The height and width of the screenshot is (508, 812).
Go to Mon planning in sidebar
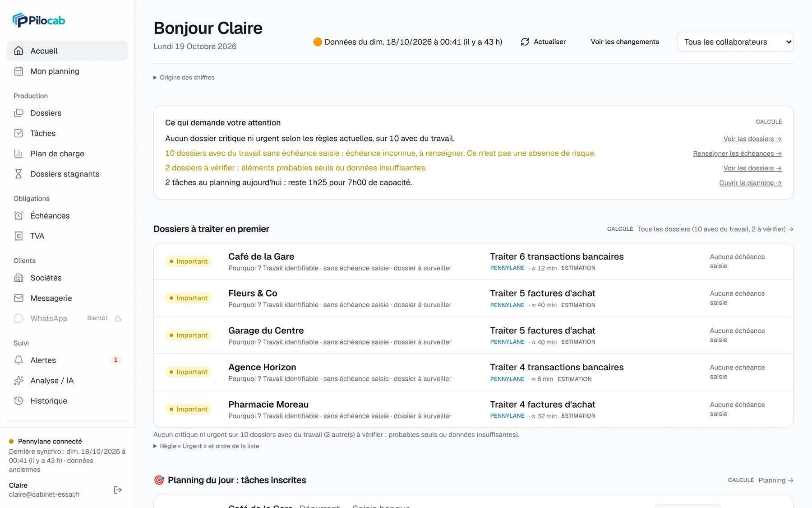(67, 71)
